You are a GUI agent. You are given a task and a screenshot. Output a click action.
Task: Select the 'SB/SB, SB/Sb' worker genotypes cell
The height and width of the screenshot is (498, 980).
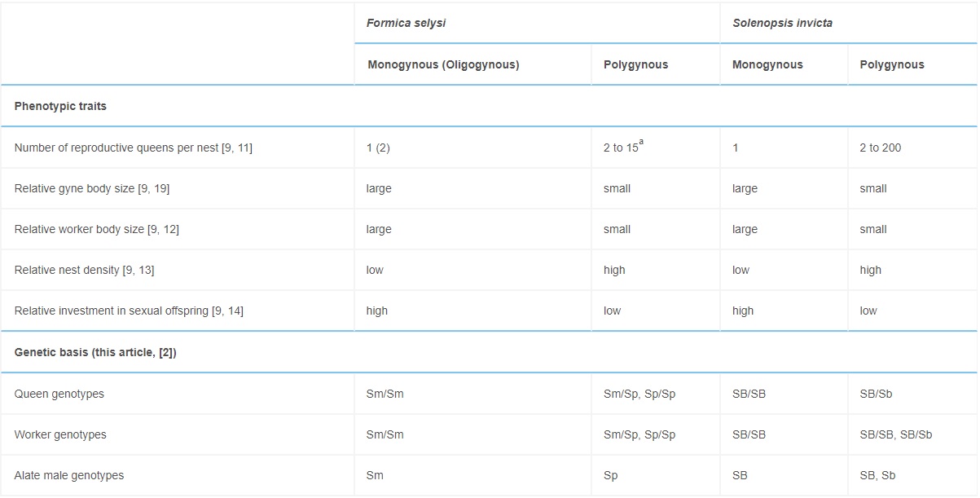[x=896, y=434]
